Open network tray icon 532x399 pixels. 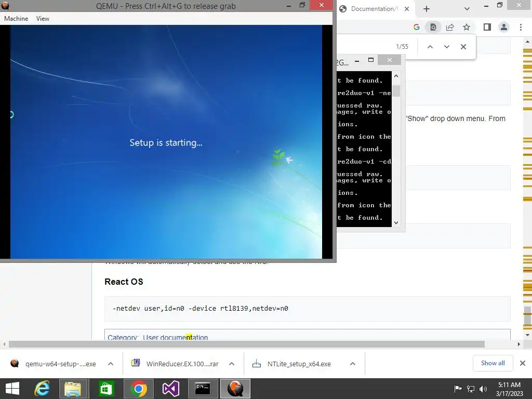[471, 389]
